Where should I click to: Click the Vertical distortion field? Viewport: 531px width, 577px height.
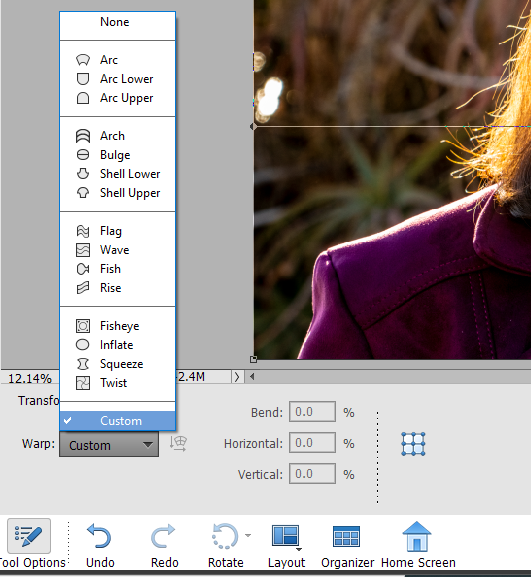tap(312, 474)
